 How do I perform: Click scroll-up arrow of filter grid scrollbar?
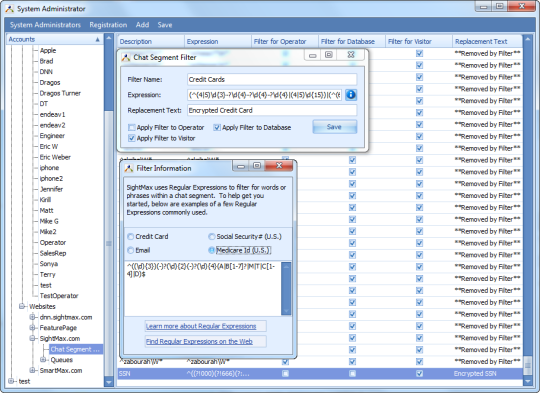coord(528,39)
